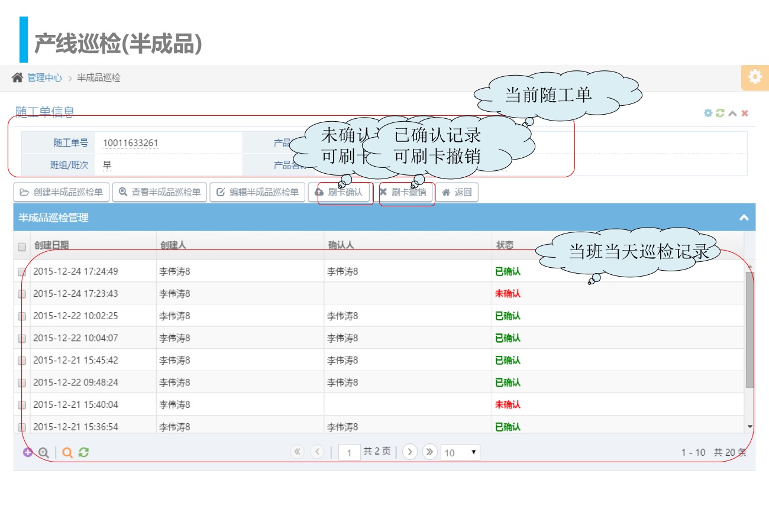This screenshot has width=769, height=532.
Task: Click the page number input field
Action: click(x=350, y=453)
